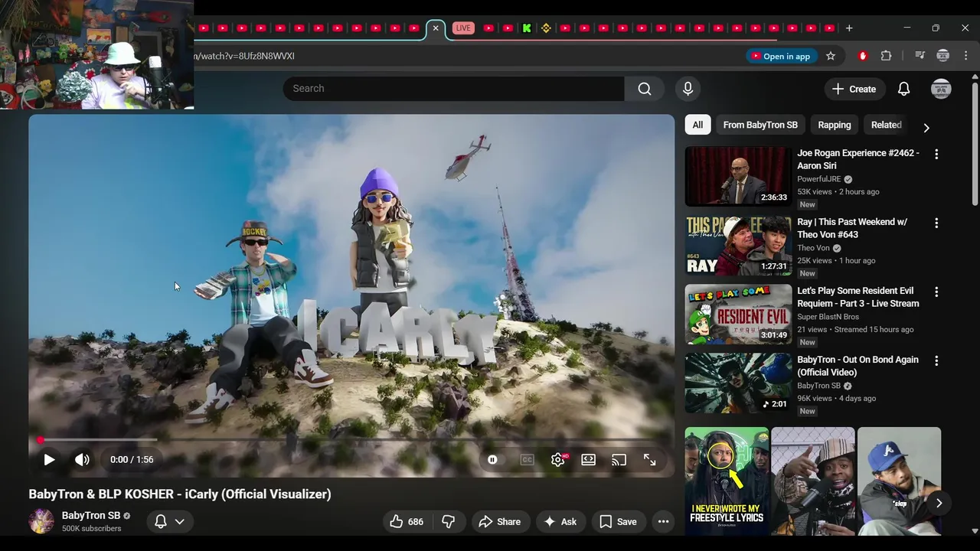Click the 500K subscribers text
The height and width of the screenshot is (551, 980).
click(x=92, y=529)
